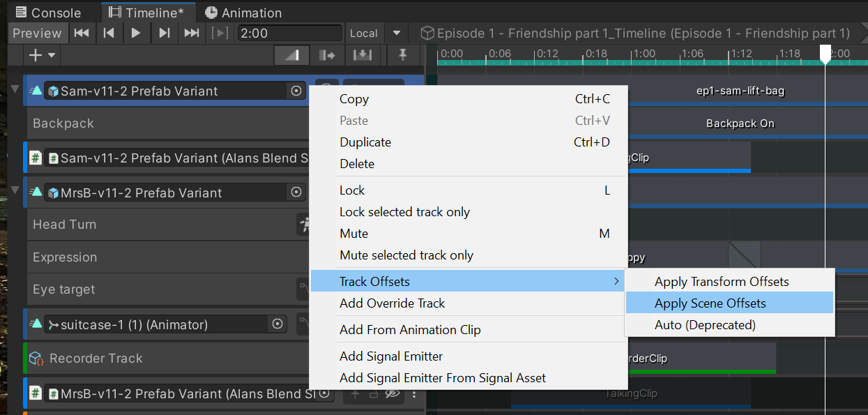Collapse the Sam-v11-2 Prefab Variant track group
The image size is (868, 415).
click(15, 89)
